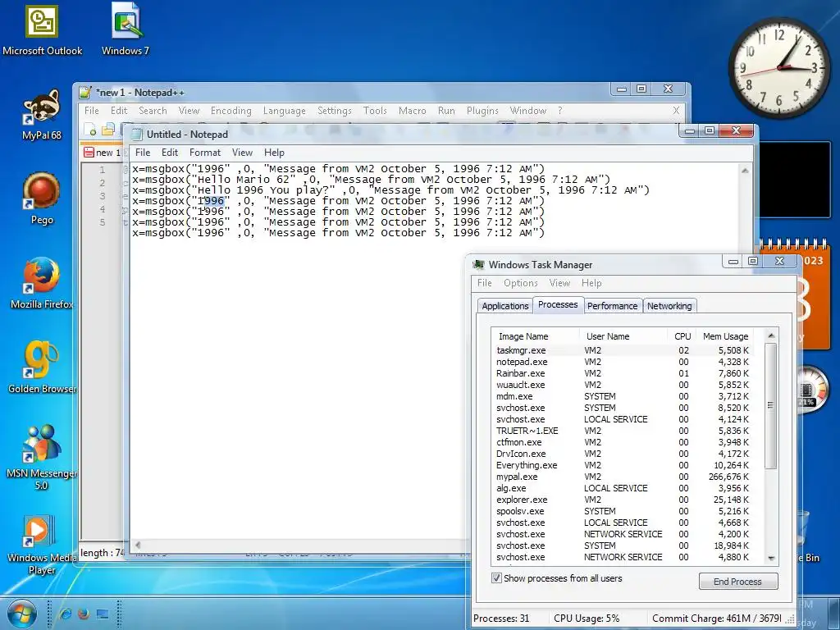Click Notepad's horizontal scroll left arrow

[x=138, y=546]
